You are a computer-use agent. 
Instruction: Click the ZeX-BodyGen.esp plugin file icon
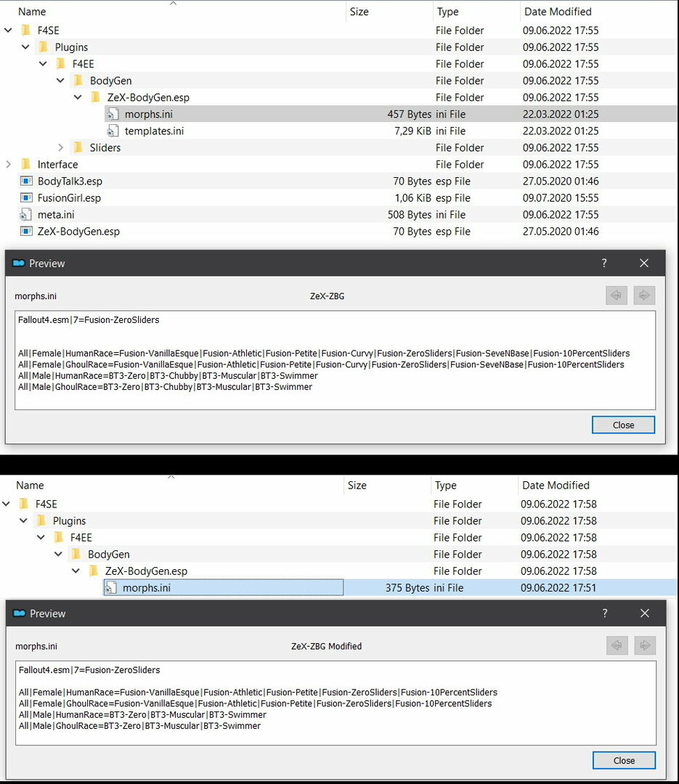(x=26, y=231)
